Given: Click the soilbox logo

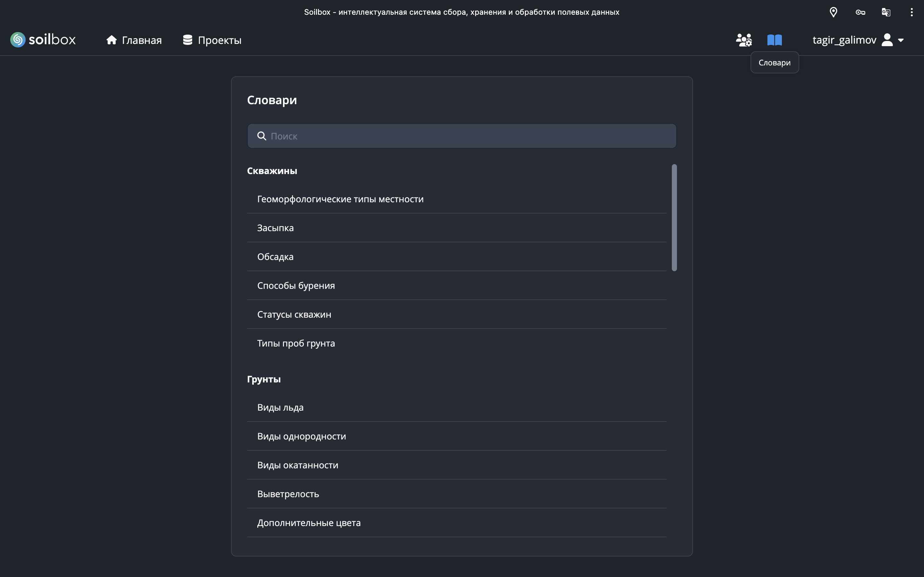Looking at the screenshot, I should (x=43, y=40).
